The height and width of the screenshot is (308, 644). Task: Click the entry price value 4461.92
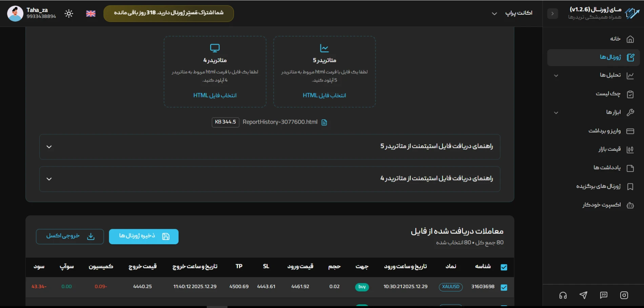click(x=300, y=286)
